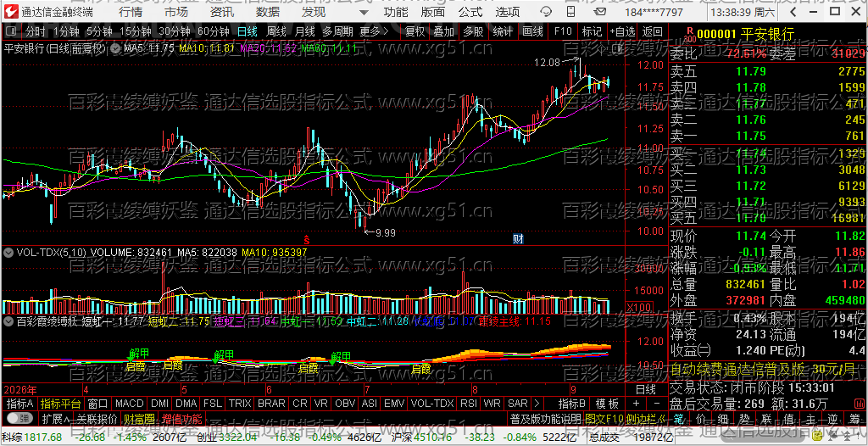Viewport: 868px width, 446px height.
Task: Select the RSI indicator tab
Action: [x=468, y=404]
